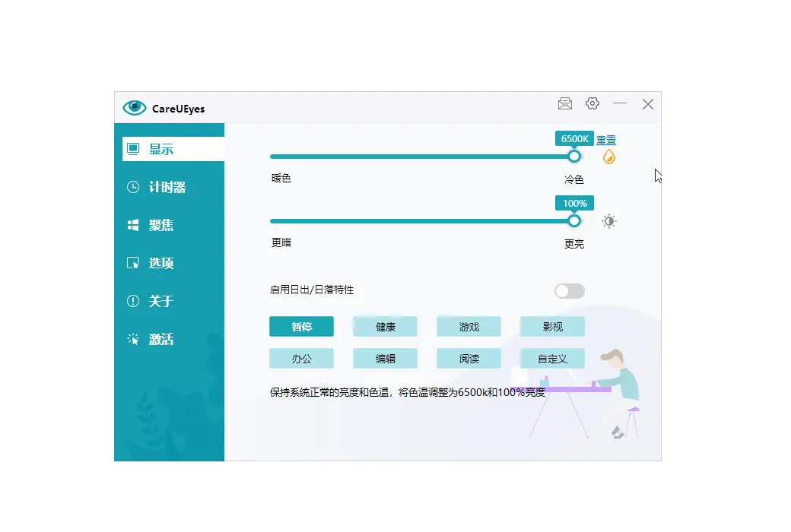Select the 自定义 custom mode button
This screenshot has height=532, width=791.
pyautogui.click(x=552, y=359)
